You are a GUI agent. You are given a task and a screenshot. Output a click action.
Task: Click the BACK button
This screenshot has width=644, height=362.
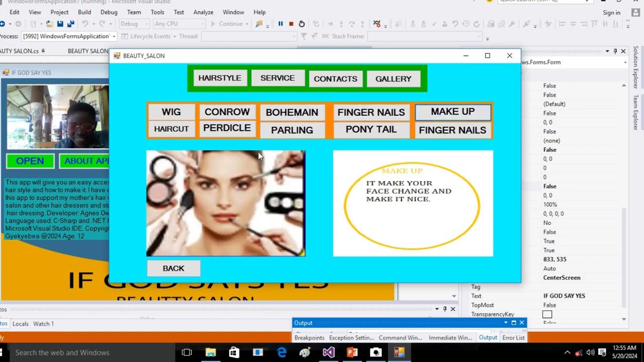click(x=174, y=268)
